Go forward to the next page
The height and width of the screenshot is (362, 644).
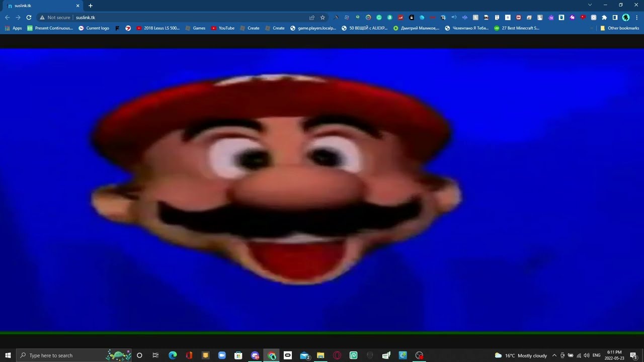point(18,17)
